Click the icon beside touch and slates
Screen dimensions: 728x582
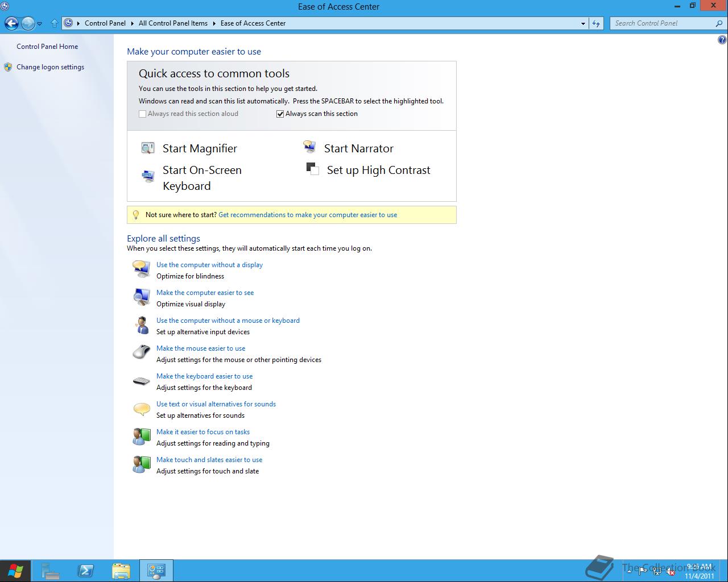click(141, 464)
